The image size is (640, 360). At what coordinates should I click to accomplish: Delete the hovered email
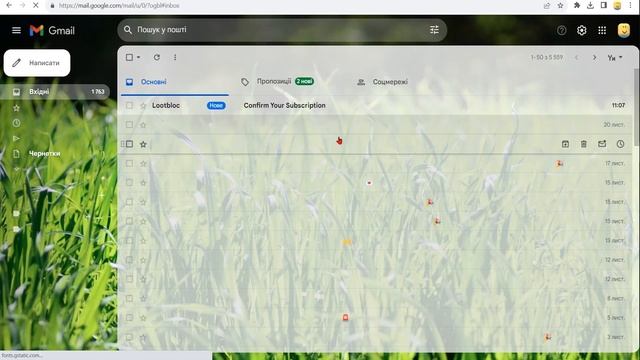584,144
